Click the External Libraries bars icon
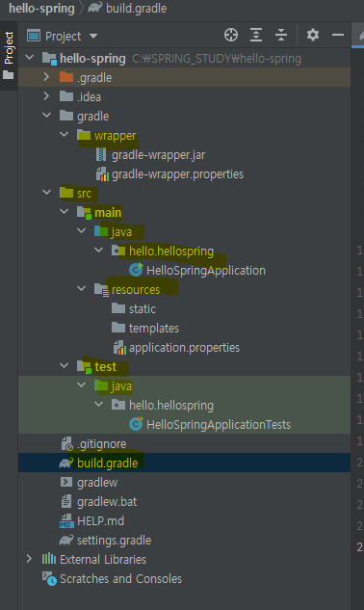Screen dimensions: 364x610 (x=49, y=559)
